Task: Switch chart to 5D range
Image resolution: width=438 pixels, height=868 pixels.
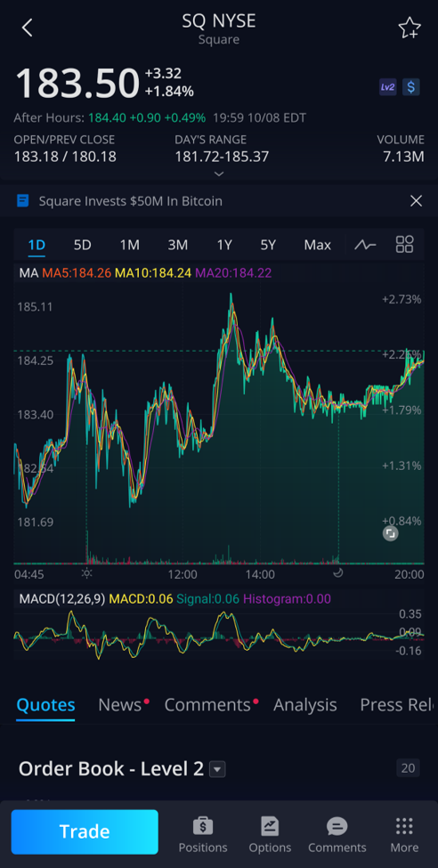Action: pos(83,245)
